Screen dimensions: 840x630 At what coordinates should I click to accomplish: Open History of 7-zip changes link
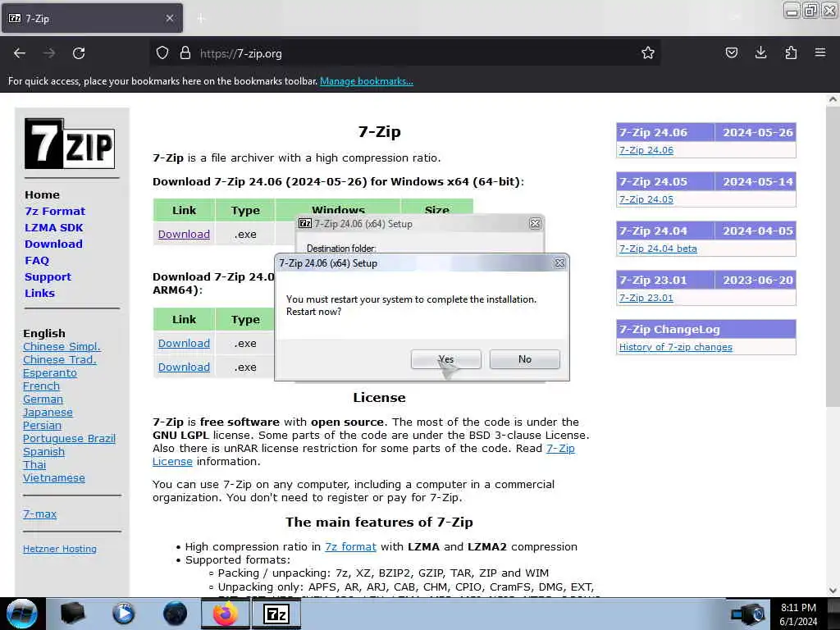pyautogui.click(x=676, y=347)
